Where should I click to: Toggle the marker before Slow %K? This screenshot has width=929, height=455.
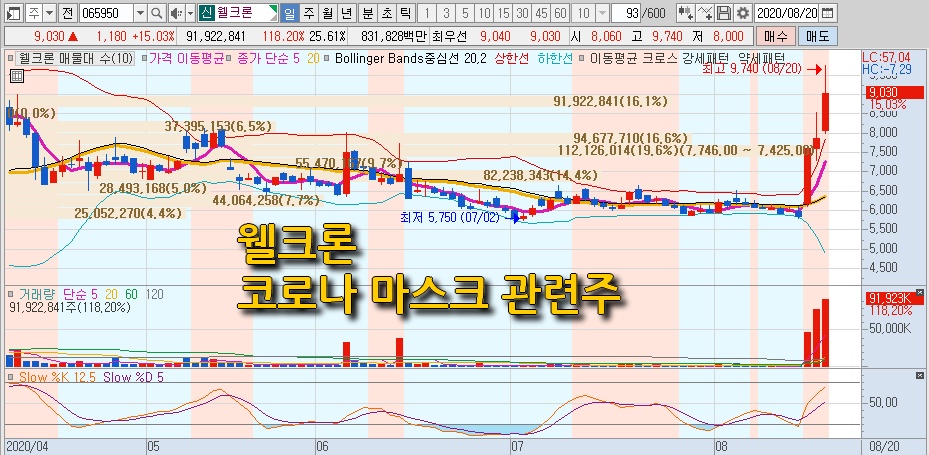click(11, 376)
